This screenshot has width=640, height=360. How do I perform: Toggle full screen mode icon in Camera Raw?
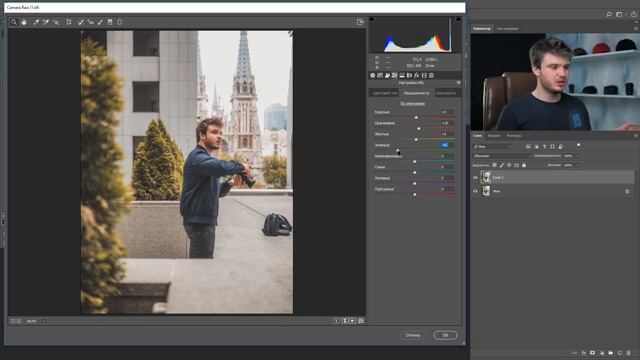click(x=360, y=22)
